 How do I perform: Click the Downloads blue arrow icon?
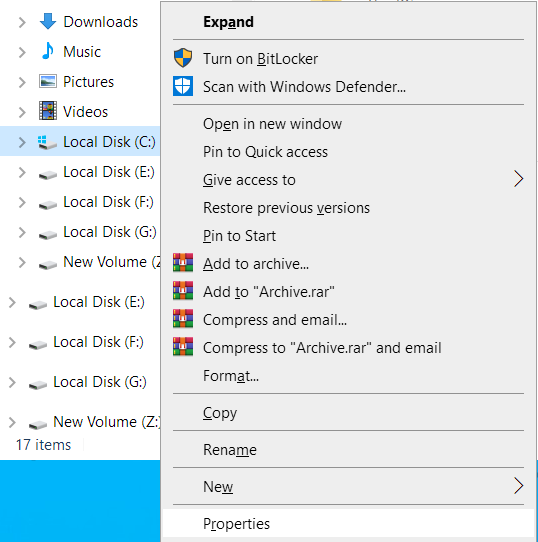click(x=48, y=21)
